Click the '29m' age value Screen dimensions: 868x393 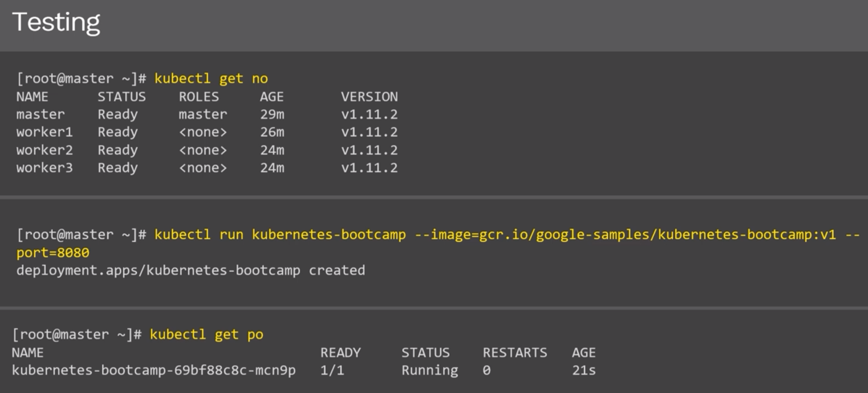pos(272,114)
